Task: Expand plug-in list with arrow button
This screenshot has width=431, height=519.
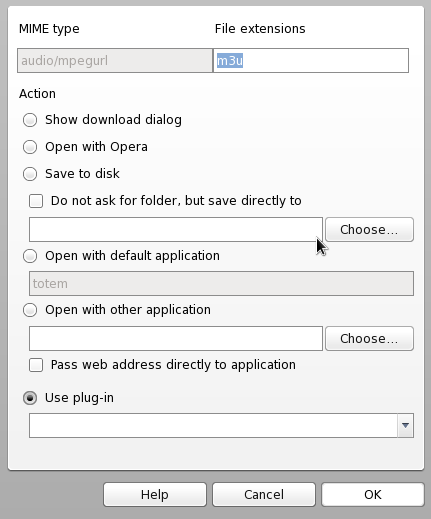Action: (x=406, y=425)
